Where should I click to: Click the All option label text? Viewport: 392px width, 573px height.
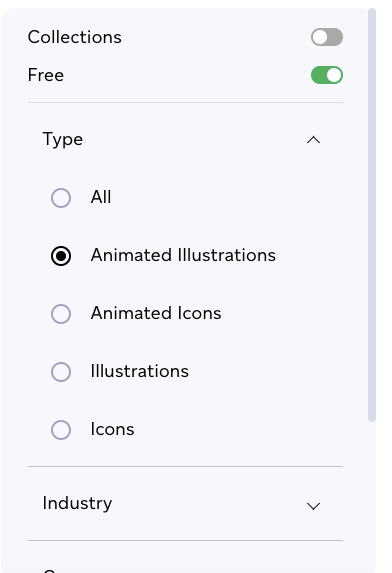pos(101,197)
